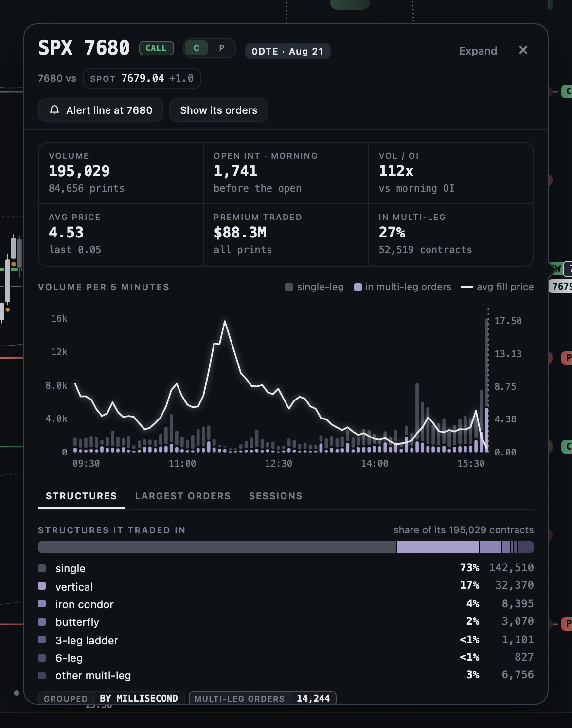Click the 6-leg structure color swatch
Viewport: 572px width, 728px height.
tap(42, 658)
